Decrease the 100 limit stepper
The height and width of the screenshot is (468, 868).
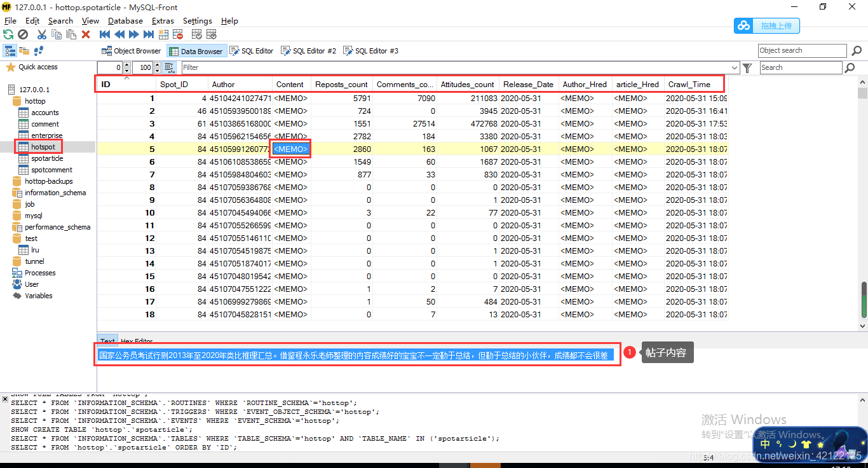coord(157,70)
